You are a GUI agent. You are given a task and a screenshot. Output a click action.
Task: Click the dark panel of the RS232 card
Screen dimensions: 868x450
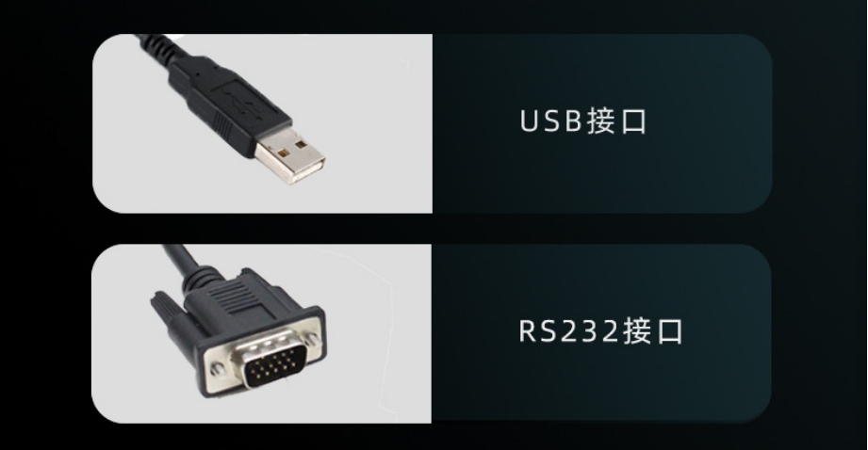coord(601,333)
